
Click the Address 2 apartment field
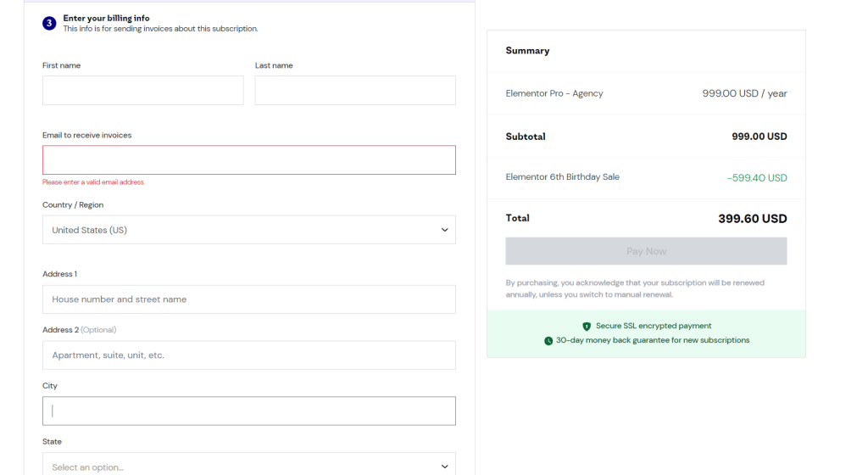249,355
